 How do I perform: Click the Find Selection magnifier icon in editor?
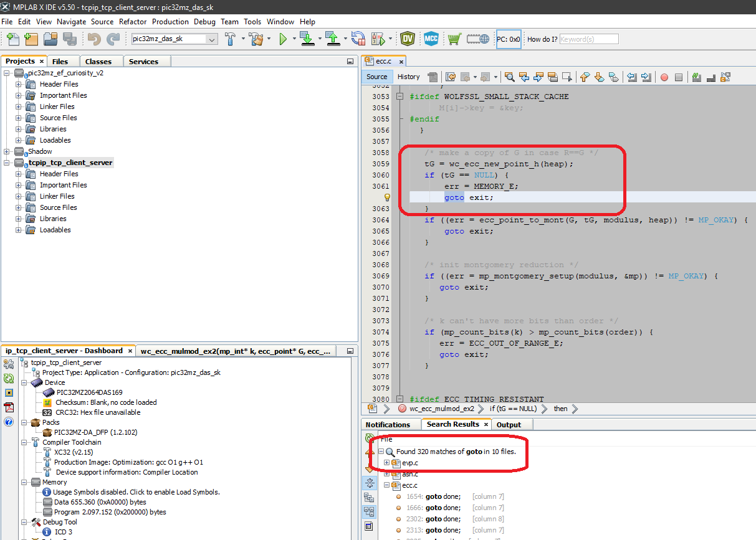coord(510,77)
